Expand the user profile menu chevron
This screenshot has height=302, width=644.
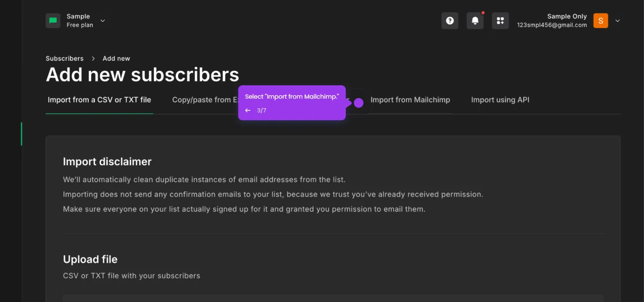click(x=617, y=21)
